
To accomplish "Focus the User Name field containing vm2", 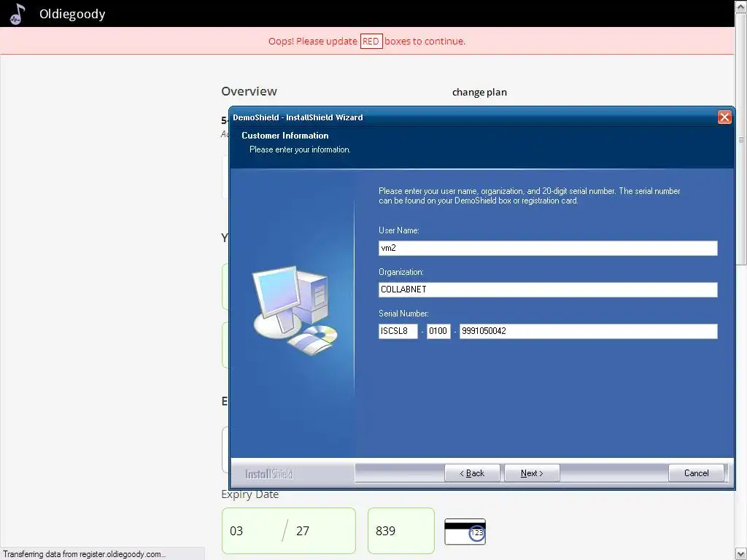I will click(x=548, y=248).
